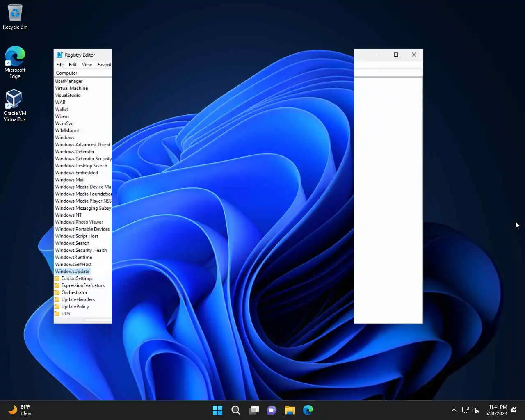Open the network icon in the system tray
The image size is (525, 420).
coord(466,410)
